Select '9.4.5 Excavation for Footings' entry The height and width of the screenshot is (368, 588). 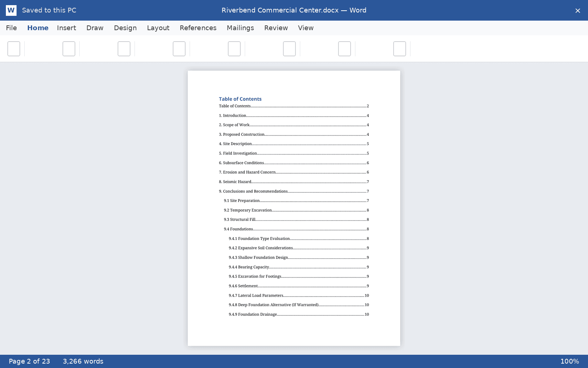tap(299, 276)
